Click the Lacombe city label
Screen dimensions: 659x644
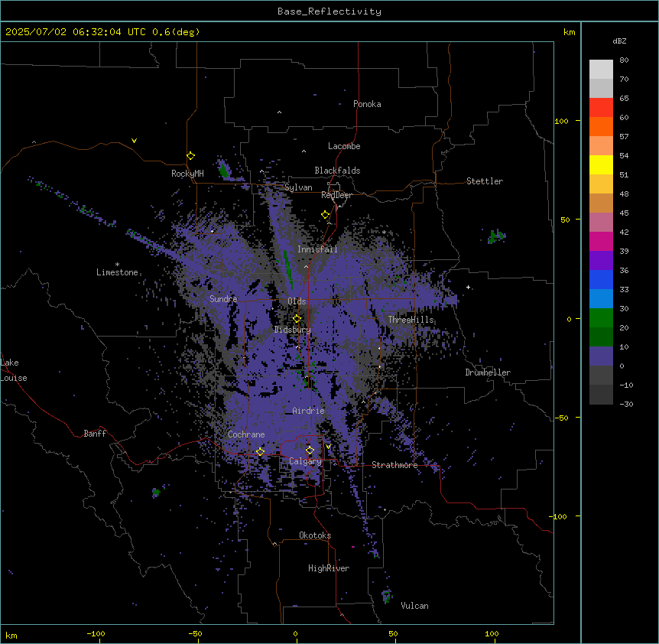pos(344,146)
